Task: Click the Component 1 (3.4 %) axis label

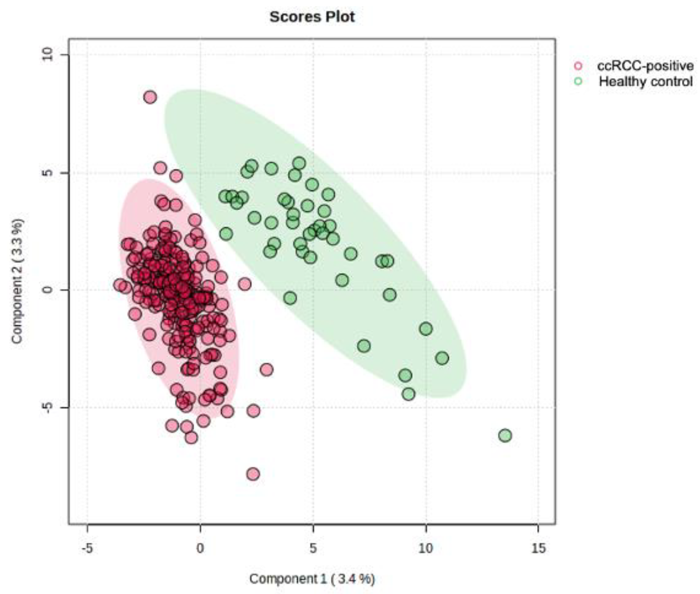Action: pos(312,578)
